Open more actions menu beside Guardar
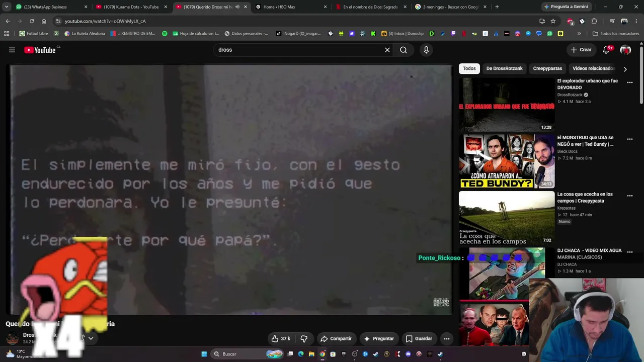644x362 pixels. (x=446, y=339)
